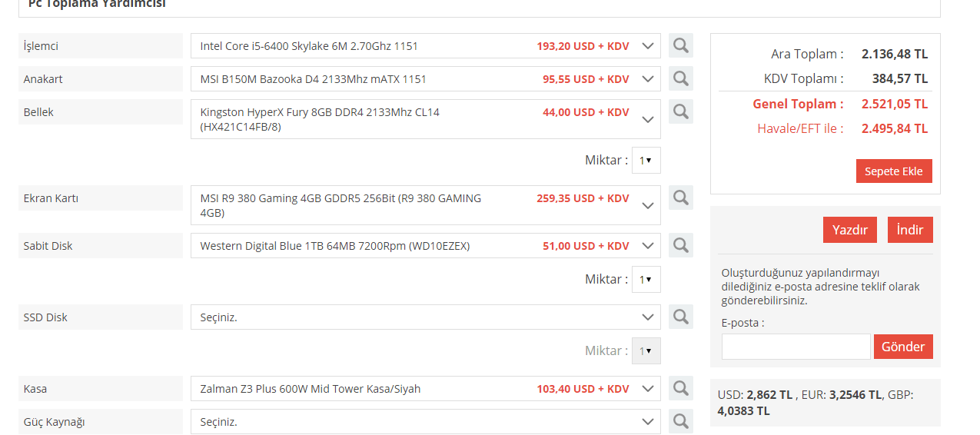Click the Genel Toplam 2.521,05 TL value
Viewport: 980px width, 435px height.
[895, 104]
